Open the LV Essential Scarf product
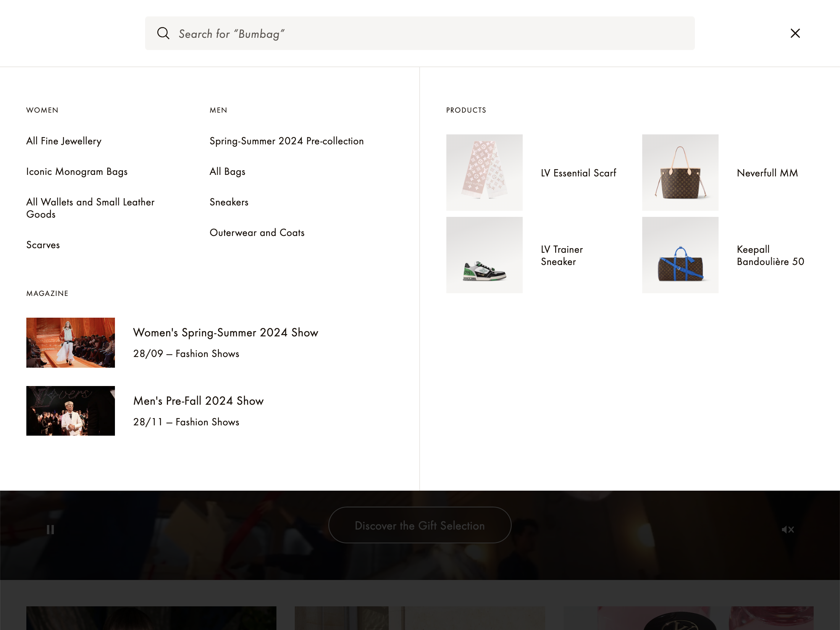This screenshot has width=840, height=630. click(578, 173)
